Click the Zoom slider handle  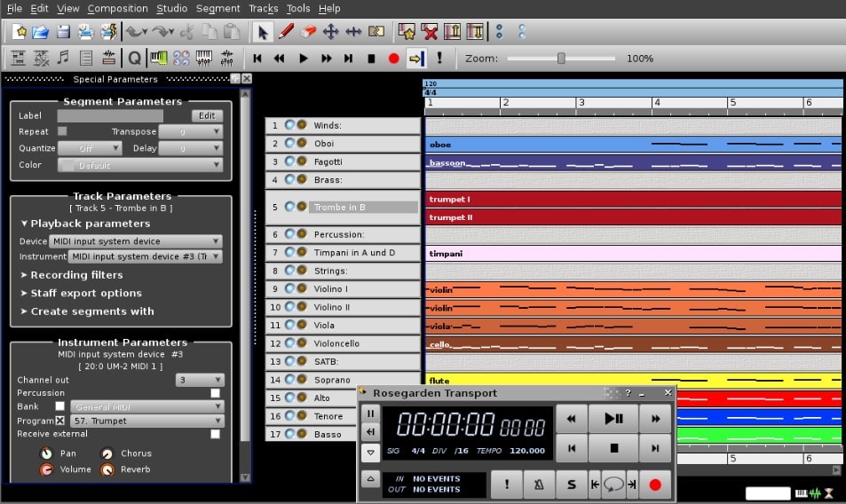pos(561,59)
